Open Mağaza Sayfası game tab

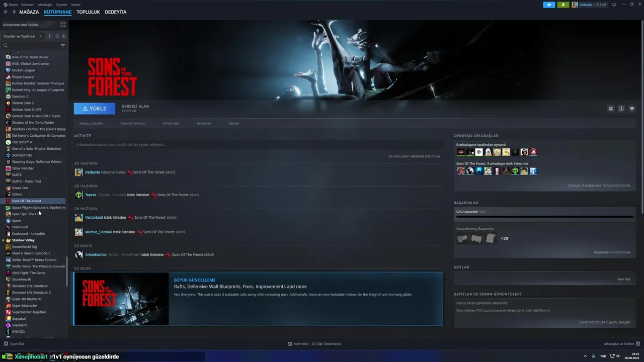91,123
